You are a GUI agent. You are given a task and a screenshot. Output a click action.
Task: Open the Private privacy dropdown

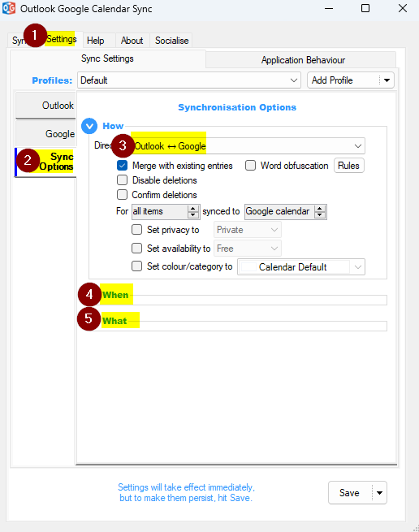click(x=248, y=230)
